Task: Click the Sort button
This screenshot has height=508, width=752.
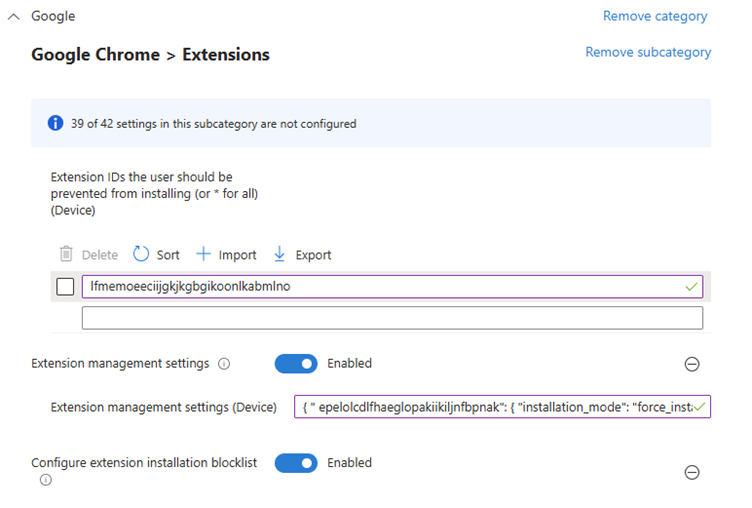Action: [156, 254]
